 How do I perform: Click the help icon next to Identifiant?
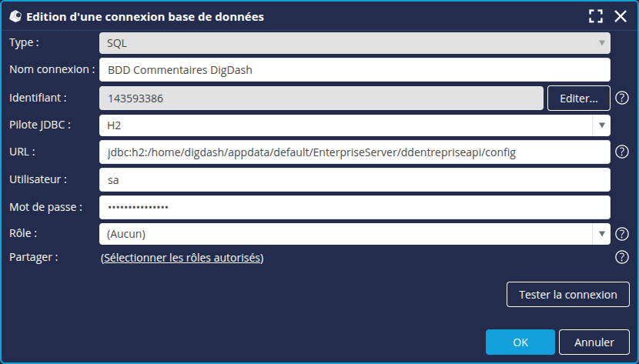622,98
